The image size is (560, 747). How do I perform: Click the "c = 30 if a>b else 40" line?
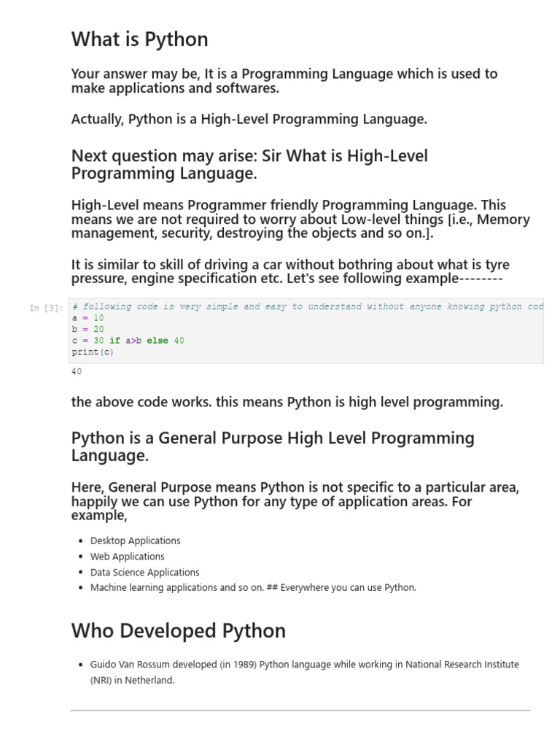pos(128,341)
